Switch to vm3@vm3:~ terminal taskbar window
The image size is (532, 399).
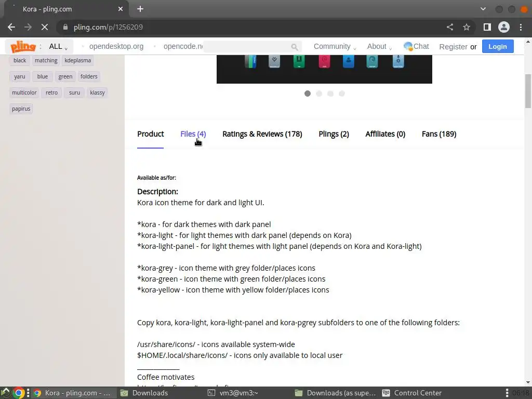point(233,393)
